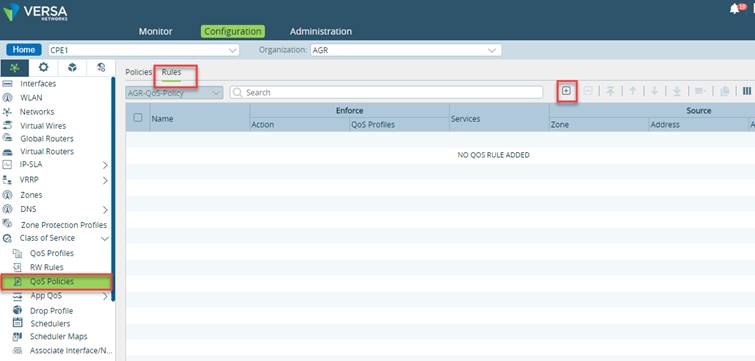Select QoS Policies in sidebar

pyautogui.click(x=57, y=282)
